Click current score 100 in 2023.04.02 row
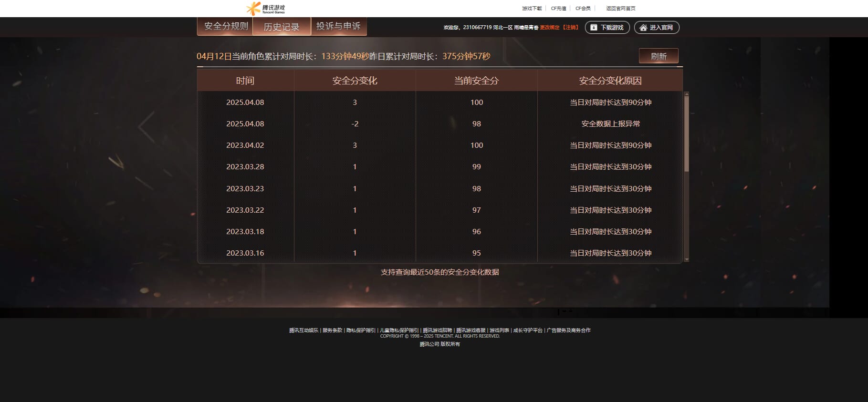Screen dimensions: 868x402 477,145
